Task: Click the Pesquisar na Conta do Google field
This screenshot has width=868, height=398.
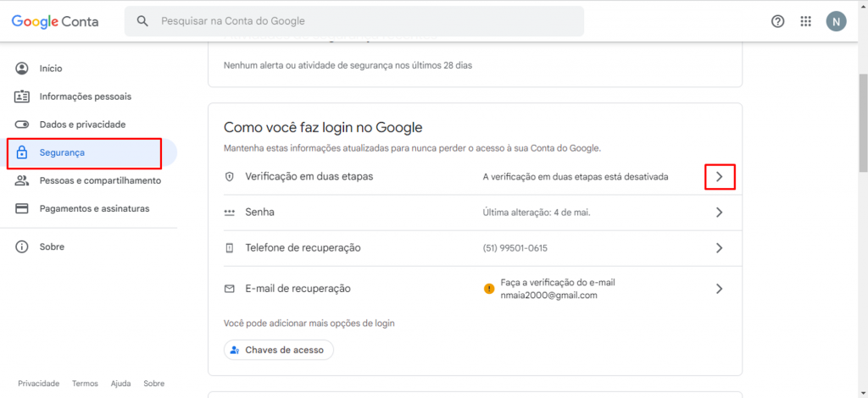Action: pos(354,21)
